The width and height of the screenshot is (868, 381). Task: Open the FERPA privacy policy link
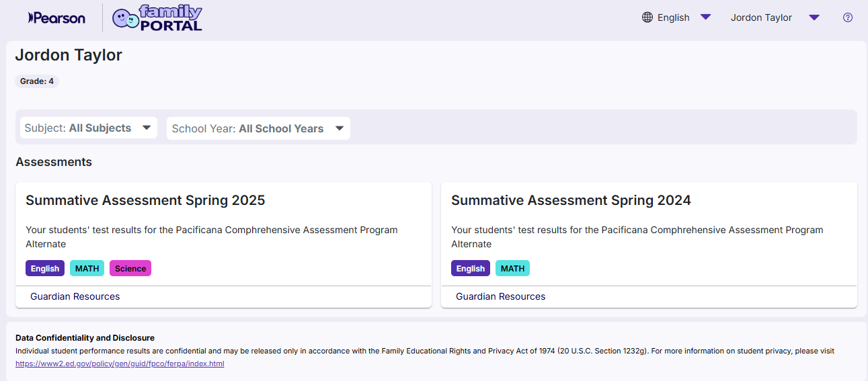tap(120, 364)
